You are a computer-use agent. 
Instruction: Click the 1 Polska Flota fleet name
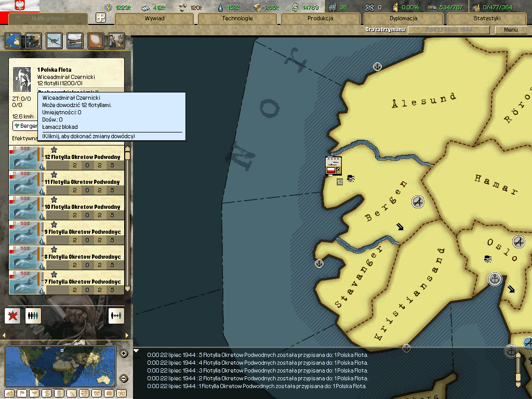click(x=54, y=70)
